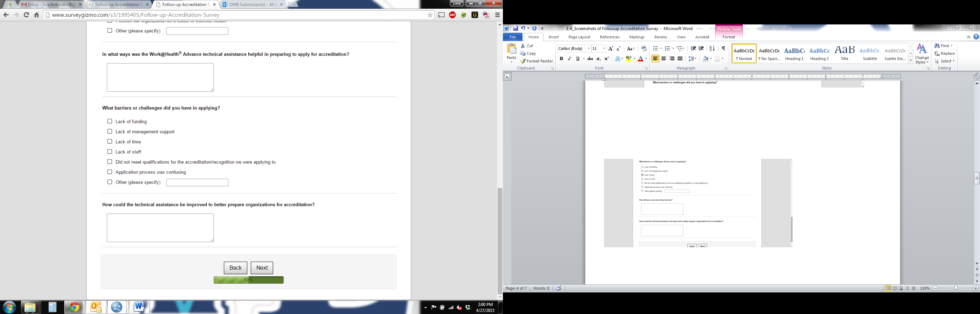Check 'Did not meet qualifications' option
980x314 pixels.
(x=110, y=162)
